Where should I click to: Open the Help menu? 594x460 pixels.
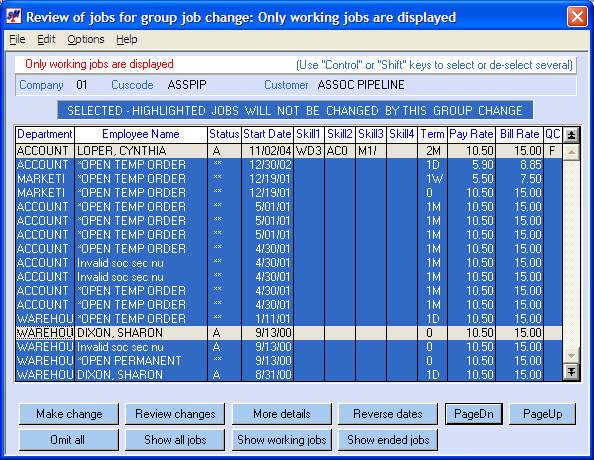click(127, 39)
